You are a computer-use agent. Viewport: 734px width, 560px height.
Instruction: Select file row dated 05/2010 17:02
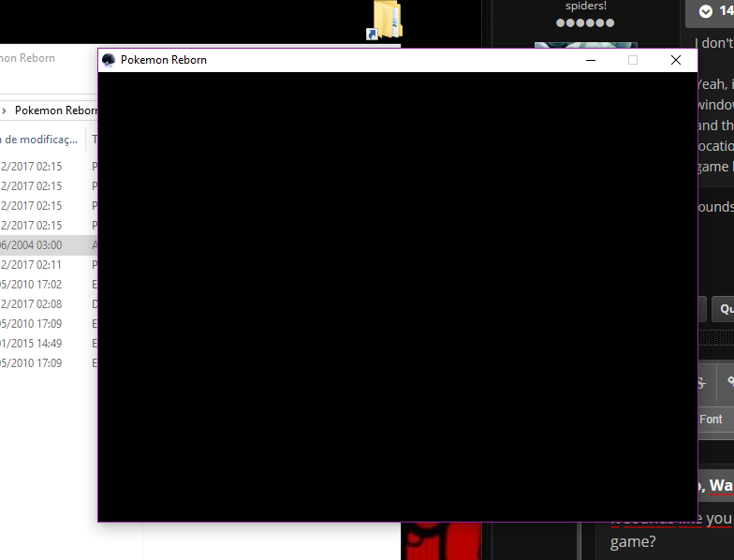[49, 285]
